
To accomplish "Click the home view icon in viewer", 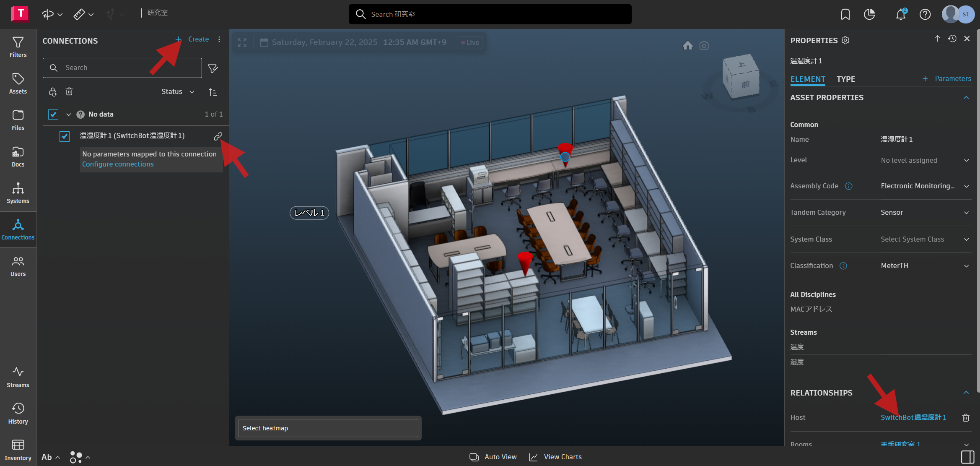I will 687,45.
